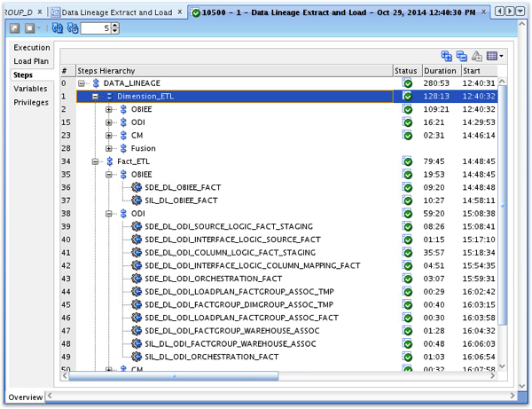
Task: Select the SIL_DL_ODI_ORCHESTRATION_FACT step
Action: (211, 357)
